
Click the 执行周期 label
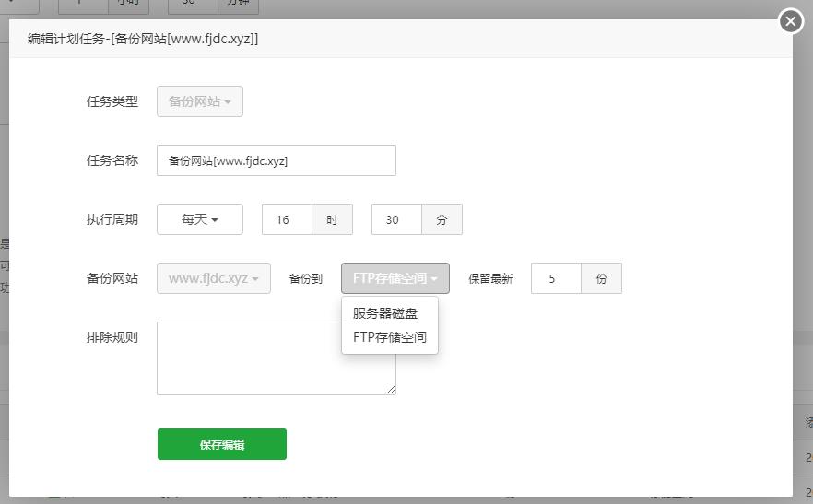112,220
